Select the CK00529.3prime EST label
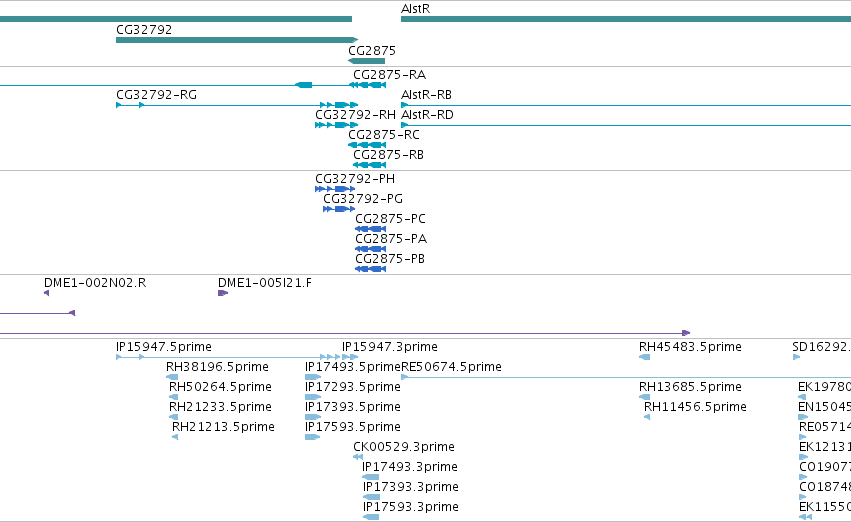 pyautogui.click(x=404, y=448)
